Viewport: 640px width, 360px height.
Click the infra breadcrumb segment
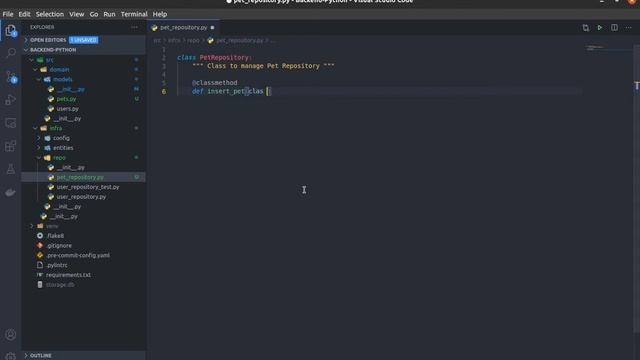click(174, 40)
